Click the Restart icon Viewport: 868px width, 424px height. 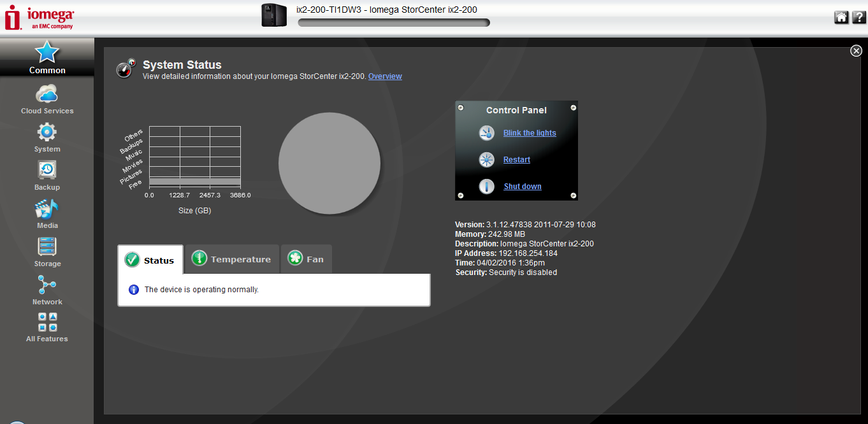(487, 160)
